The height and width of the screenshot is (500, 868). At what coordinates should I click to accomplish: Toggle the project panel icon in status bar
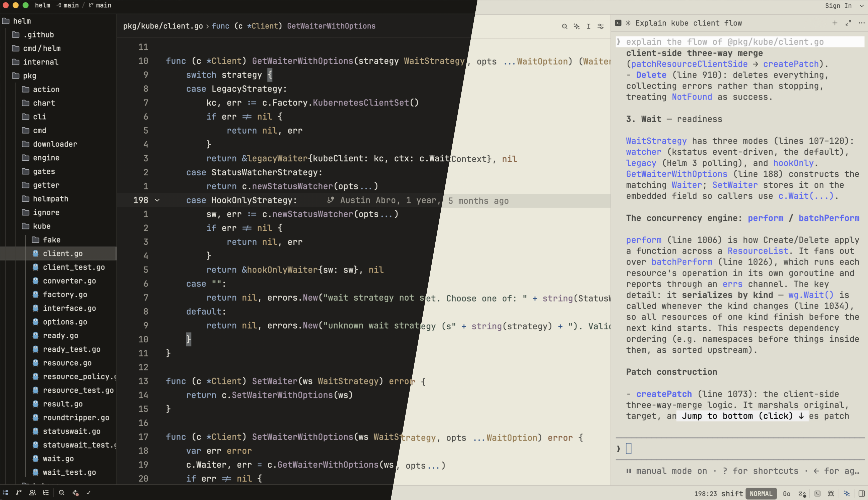click(x=5, y=492)
